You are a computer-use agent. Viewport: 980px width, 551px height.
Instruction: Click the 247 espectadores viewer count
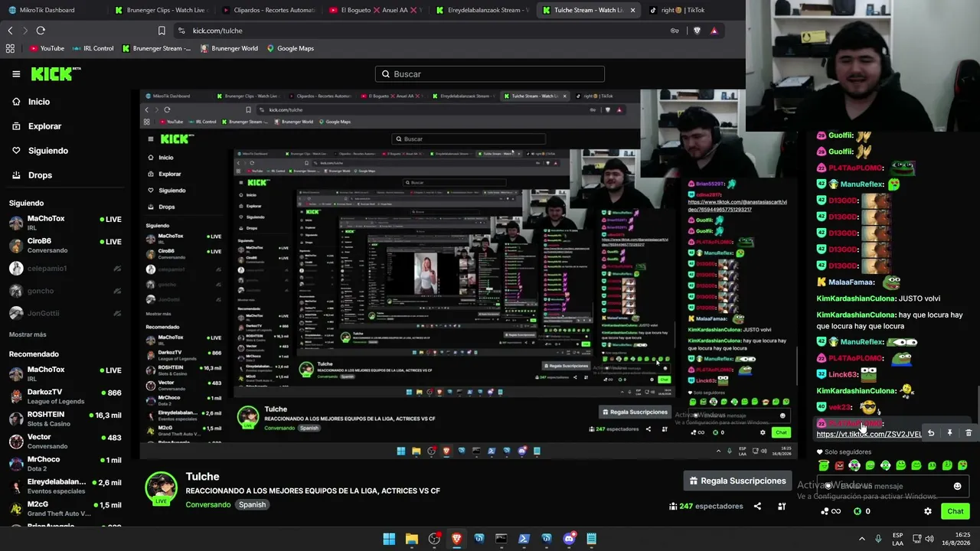[x=706, y=506]
